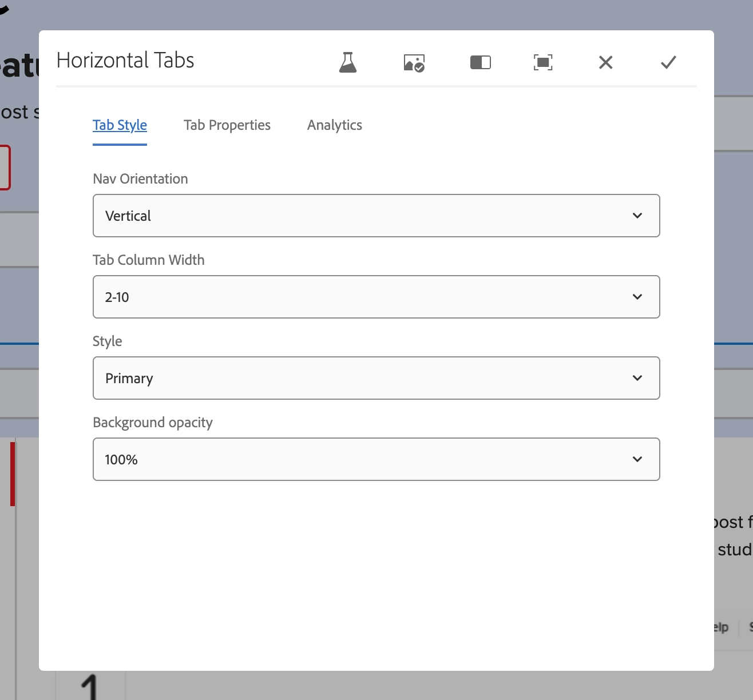Switch dialog to fullscreen mode
The image size is (753, 700).
point(542,62)
